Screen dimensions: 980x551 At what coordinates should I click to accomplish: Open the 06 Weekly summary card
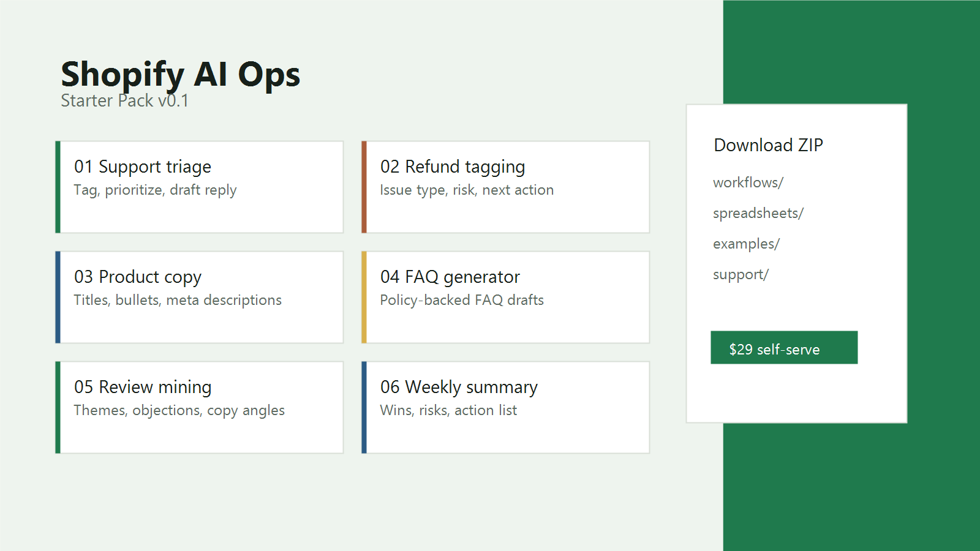(x=505, y=407)
